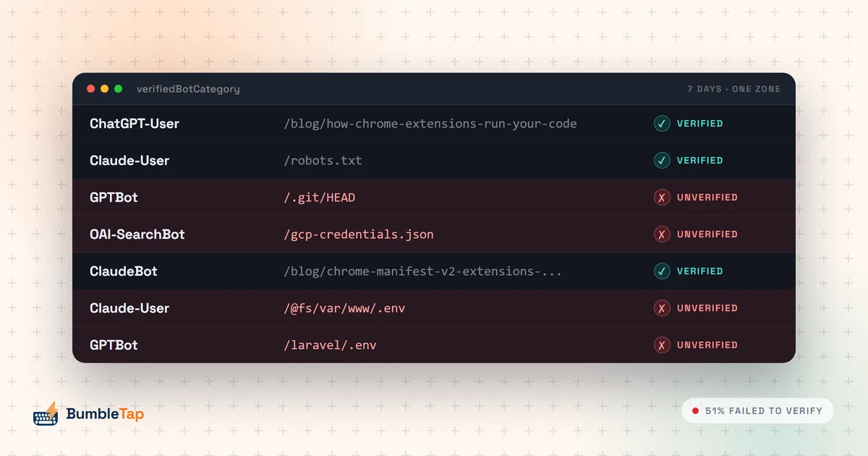This screenshot has height=456, width=868.
Task: Click VERIFIED label in the /robots.txt row
Action: [700, 161]
